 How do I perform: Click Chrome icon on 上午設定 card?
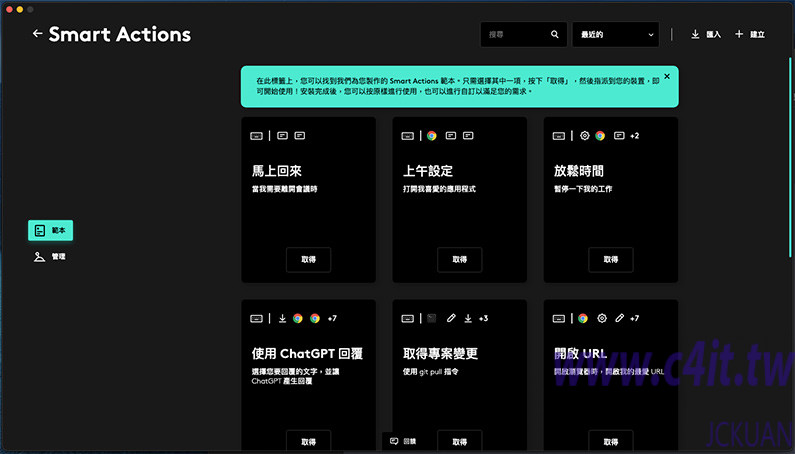coord(431,135)
